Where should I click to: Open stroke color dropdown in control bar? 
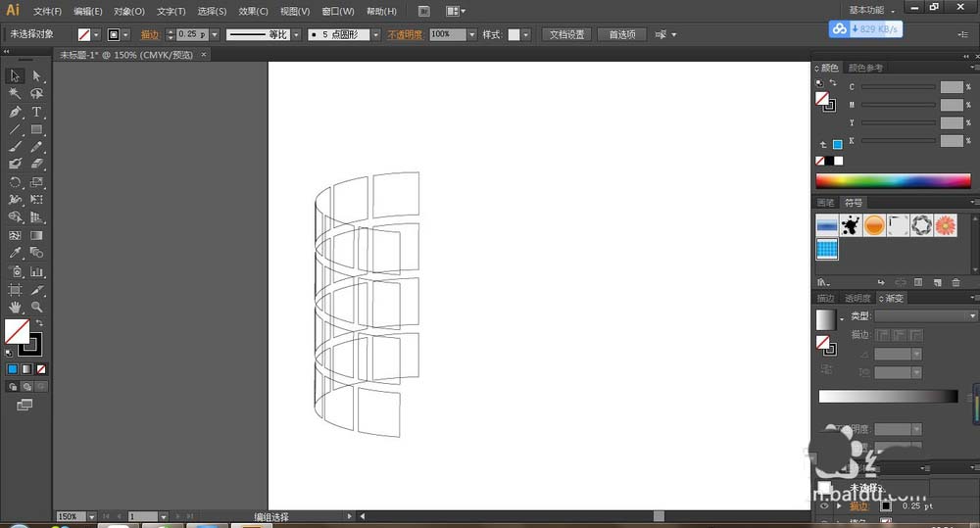click(125, 35)
